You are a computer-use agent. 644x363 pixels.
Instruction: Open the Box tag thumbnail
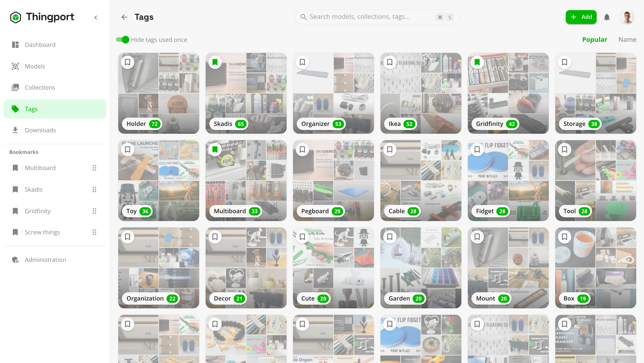(595, 268)
